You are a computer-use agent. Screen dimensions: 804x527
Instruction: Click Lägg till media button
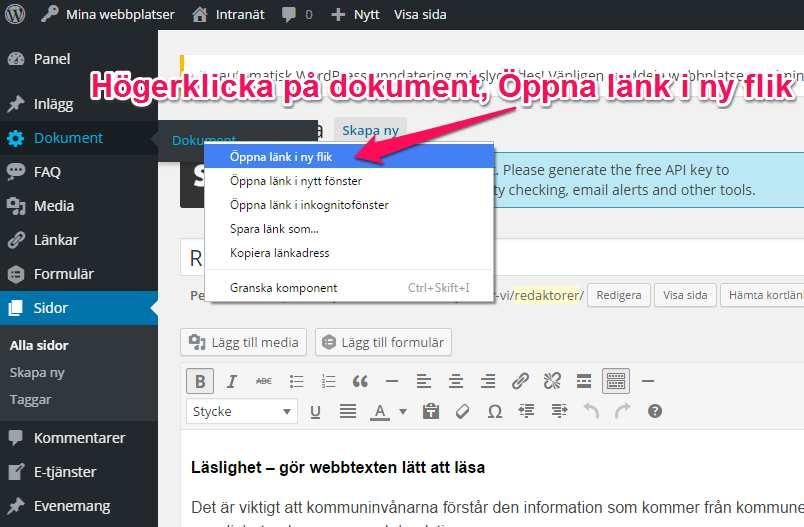coord(244,342)
